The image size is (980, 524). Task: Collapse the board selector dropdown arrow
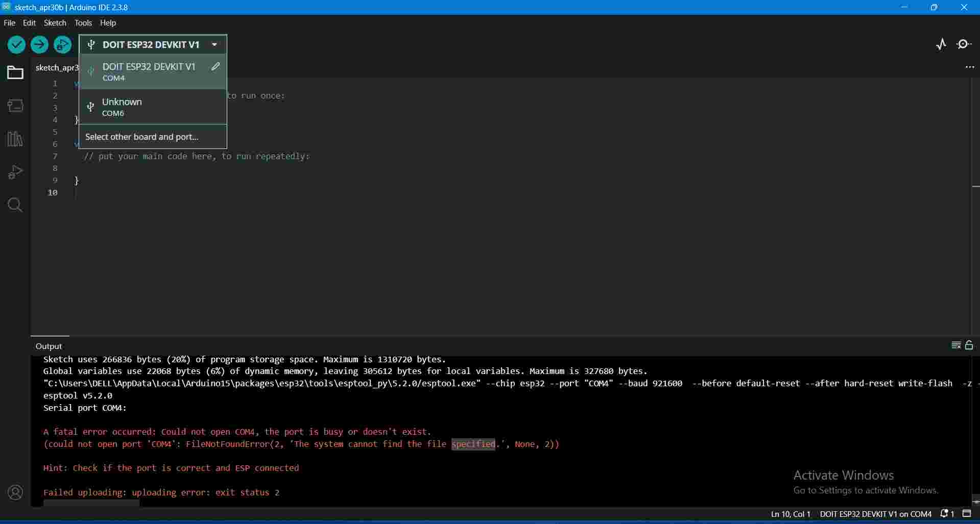(x=214, y=45)
